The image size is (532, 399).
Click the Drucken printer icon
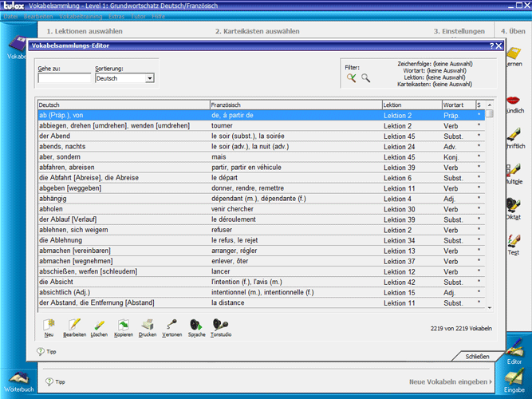click(x=148, y=325)
